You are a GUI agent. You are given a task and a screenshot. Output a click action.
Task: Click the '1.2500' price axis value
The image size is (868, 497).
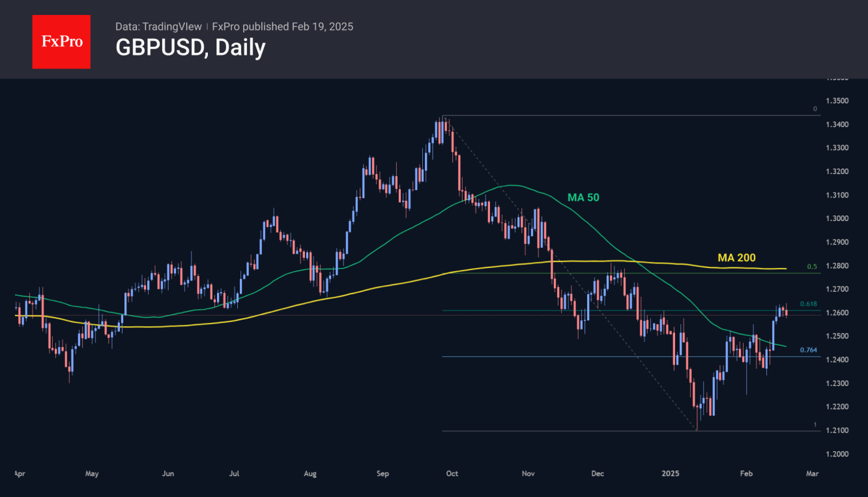837,337
